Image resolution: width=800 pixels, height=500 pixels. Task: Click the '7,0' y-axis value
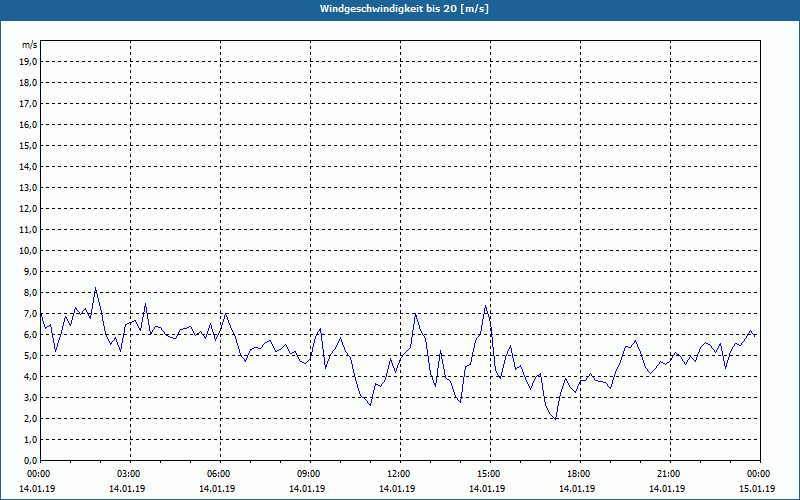[x=30, y=314]
